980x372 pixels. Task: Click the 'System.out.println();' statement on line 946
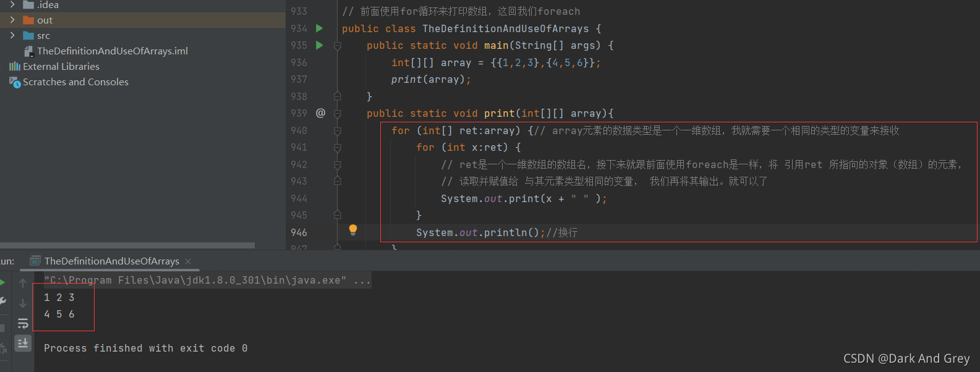[x=480, y=232]
